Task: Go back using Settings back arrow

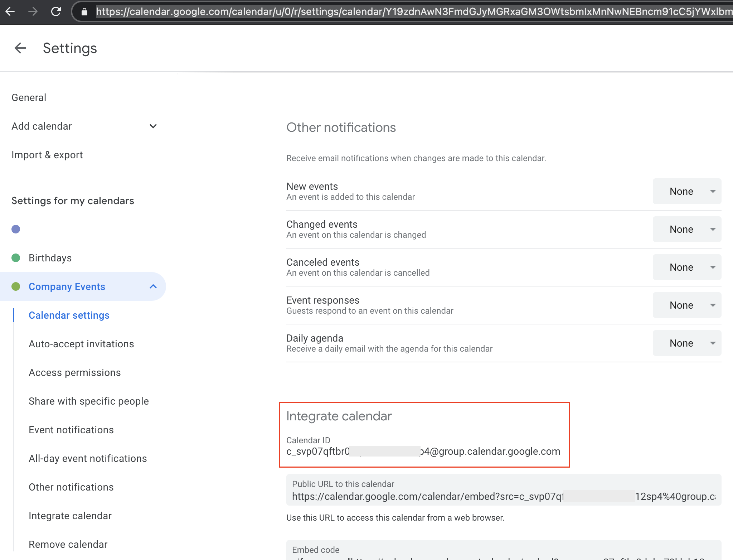Action: (x=20, y=48)
